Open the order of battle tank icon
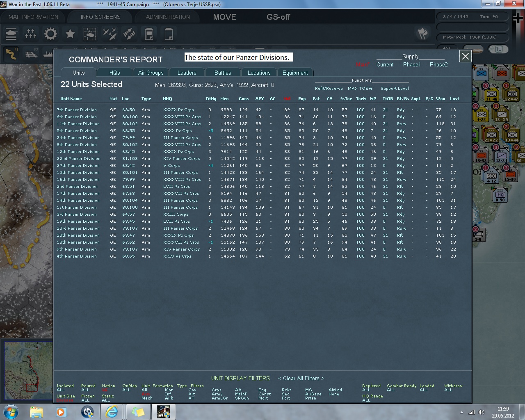Screen dimensions: 525x420 (11, 34)
